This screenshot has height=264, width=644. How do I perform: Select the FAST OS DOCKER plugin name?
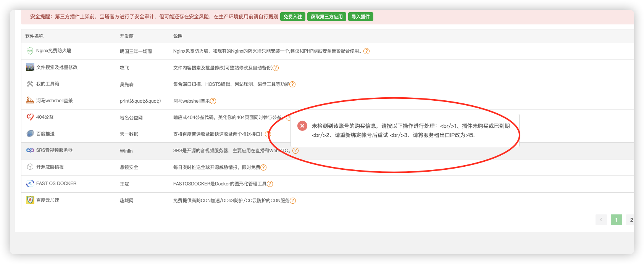tap(56, 184)
